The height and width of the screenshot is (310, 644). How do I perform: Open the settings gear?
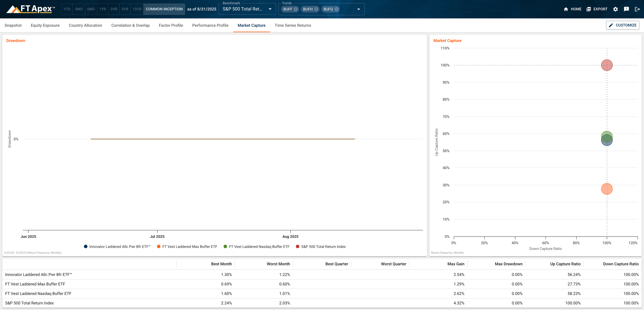[616, 9]
